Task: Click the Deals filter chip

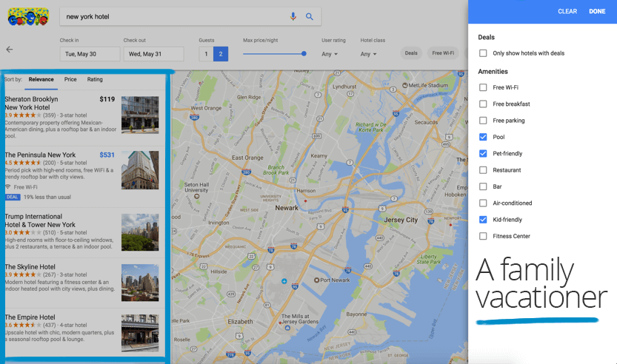Action: (411, 53)
